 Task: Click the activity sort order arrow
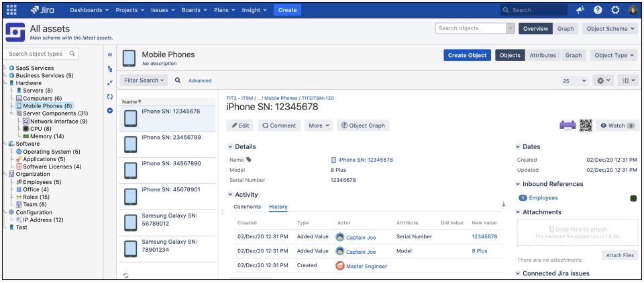(x=504, y=204)
